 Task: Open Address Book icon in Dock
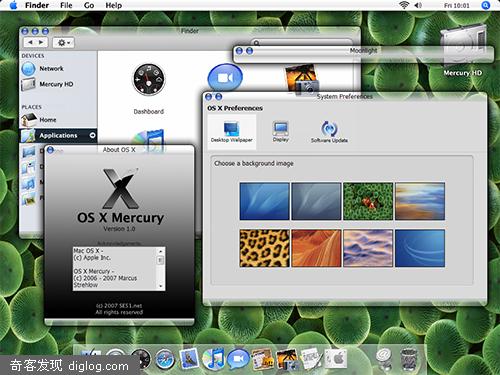262,359
